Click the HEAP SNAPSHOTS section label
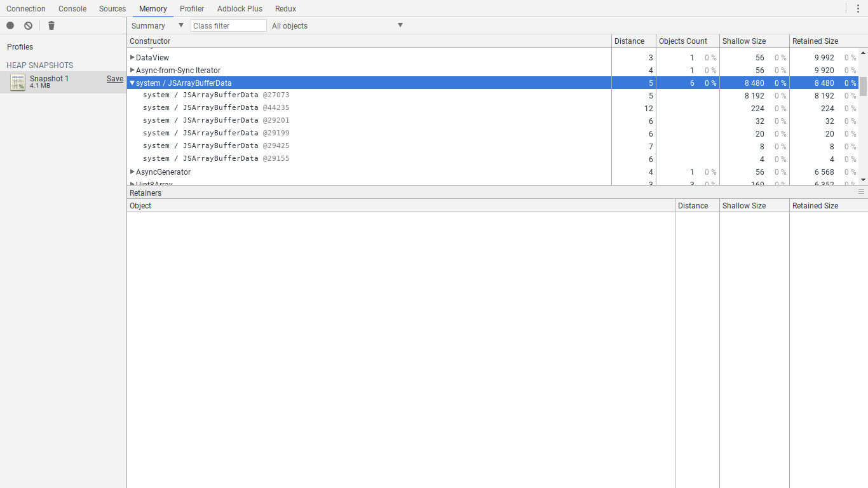The height and width of the screenshot is (488, 868). click(x=40, y=65)
